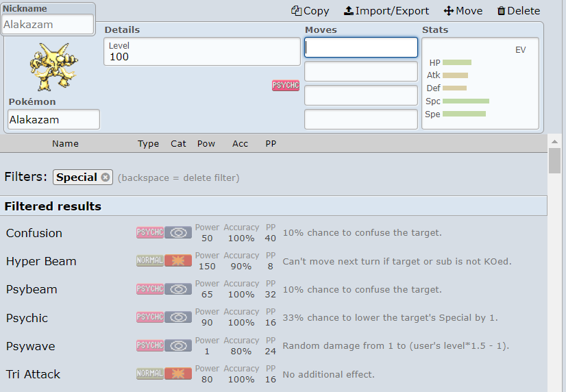Sort moves by Type column header

tap(148, 144)
